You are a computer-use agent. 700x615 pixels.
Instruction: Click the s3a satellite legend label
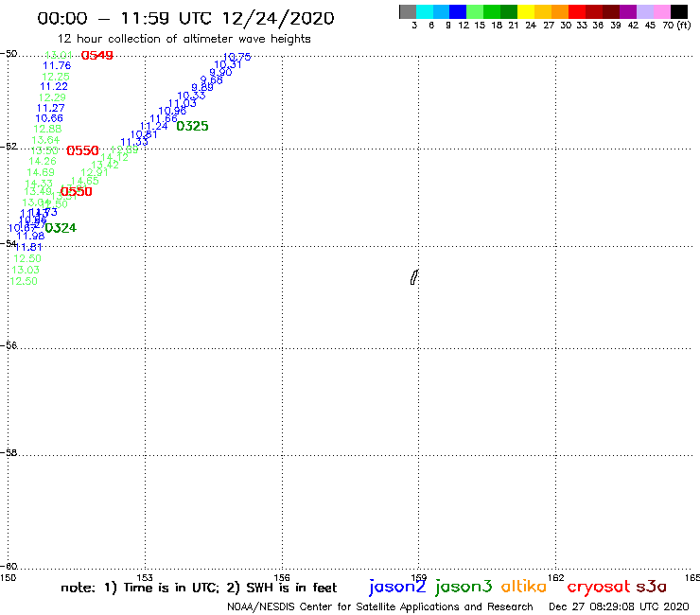pyautogui.click(x=652, y=587)
